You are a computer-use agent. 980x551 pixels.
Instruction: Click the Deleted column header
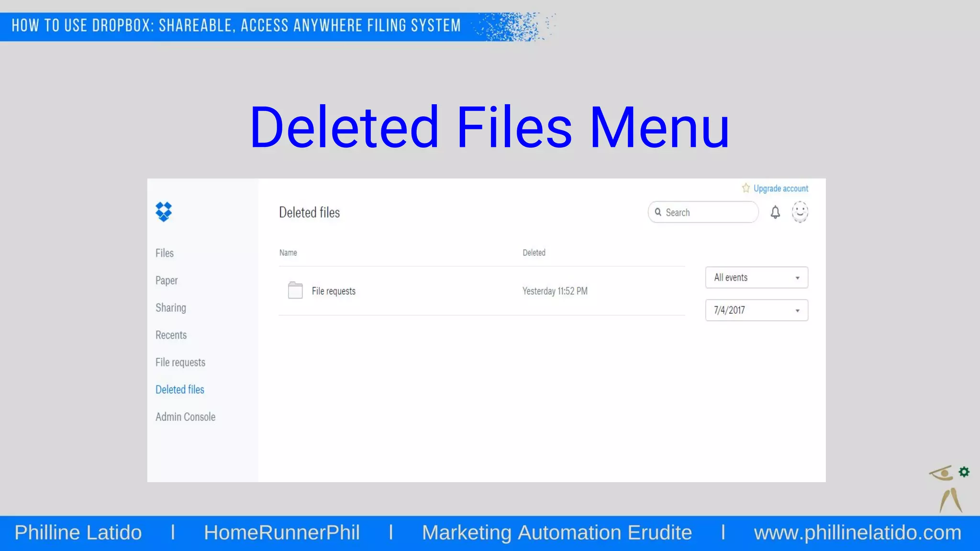click(x=534, y=253)
